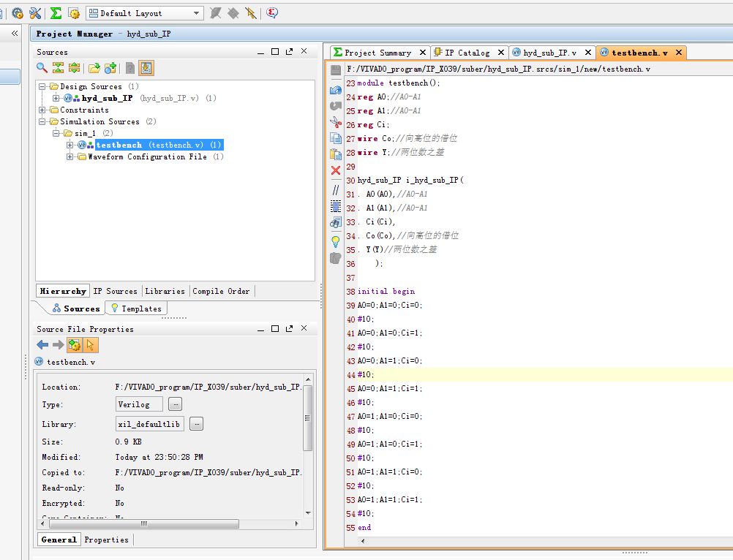Screen dimensions: 733x560
Task: Toggle the highlighted rightmost Sources toolbar button
Action: point(146,68)
